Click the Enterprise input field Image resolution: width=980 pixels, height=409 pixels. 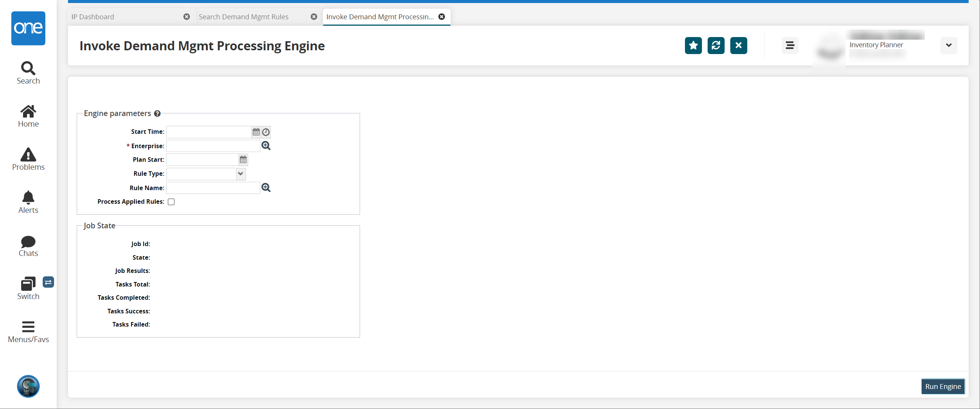(213, 146)
